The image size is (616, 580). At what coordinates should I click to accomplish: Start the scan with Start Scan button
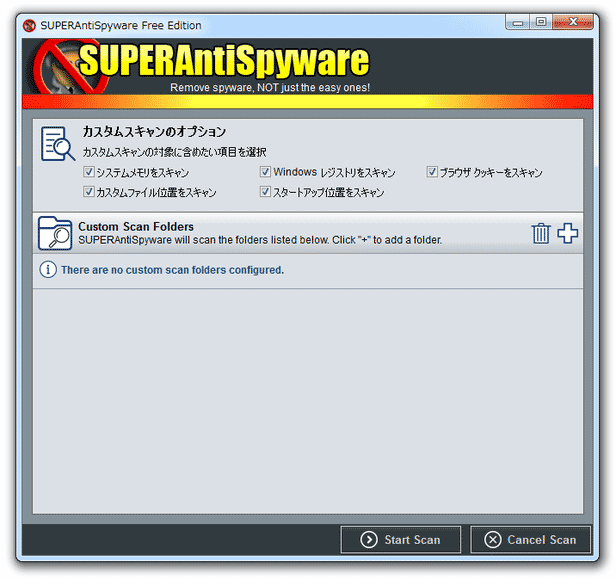tap(401, 540)
